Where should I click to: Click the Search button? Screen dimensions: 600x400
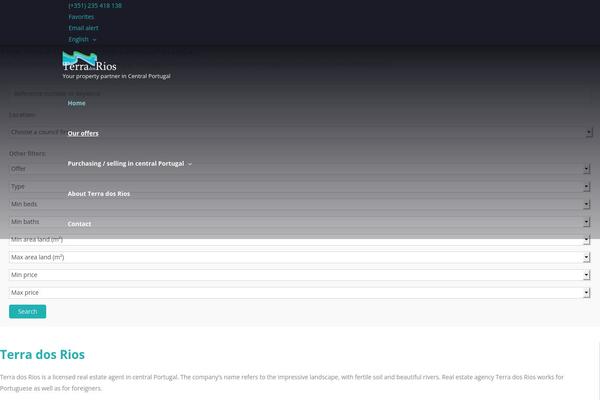tap(28, 312)
